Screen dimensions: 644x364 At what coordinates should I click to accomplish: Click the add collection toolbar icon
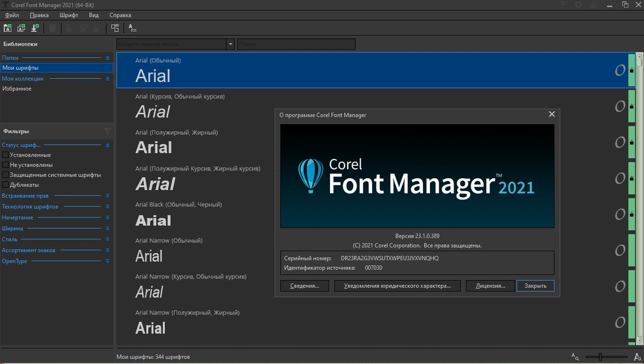pyautogui.click(x=21, y=28)
